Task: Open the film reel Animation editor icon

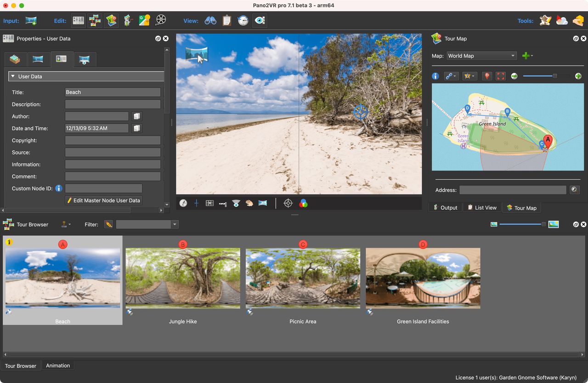Action: (160, 20)
